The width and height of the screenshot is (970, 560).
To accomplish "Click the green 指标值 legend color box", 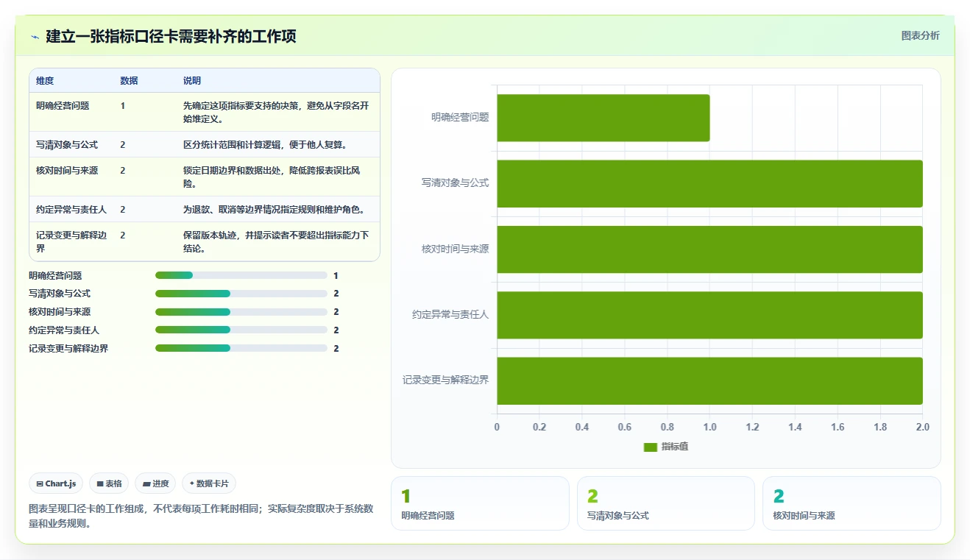I will [x=650, y=447].
